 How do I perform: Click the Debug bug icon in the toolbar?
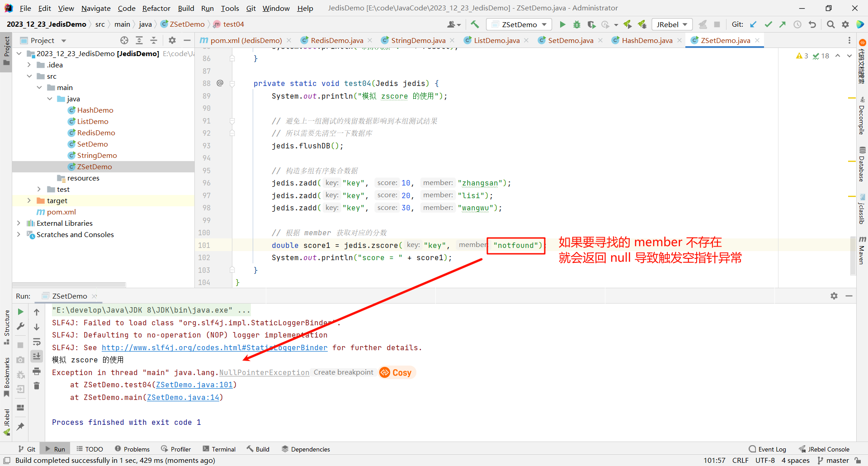tap(577, 24)
